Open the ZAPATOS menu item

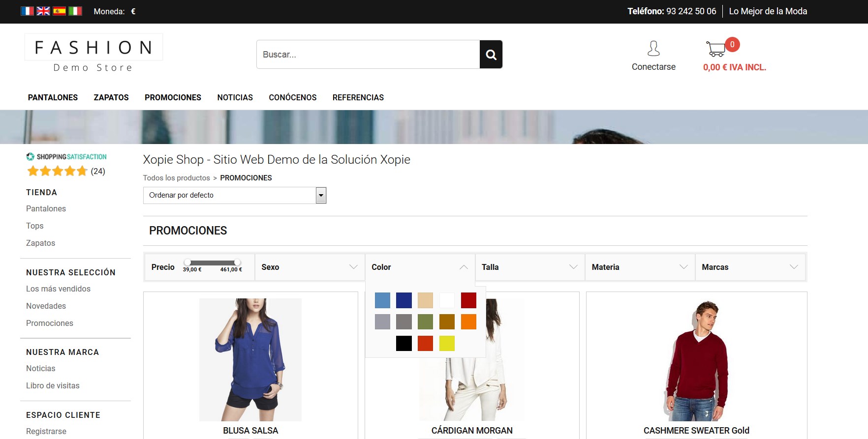click(x=111, y=97)
